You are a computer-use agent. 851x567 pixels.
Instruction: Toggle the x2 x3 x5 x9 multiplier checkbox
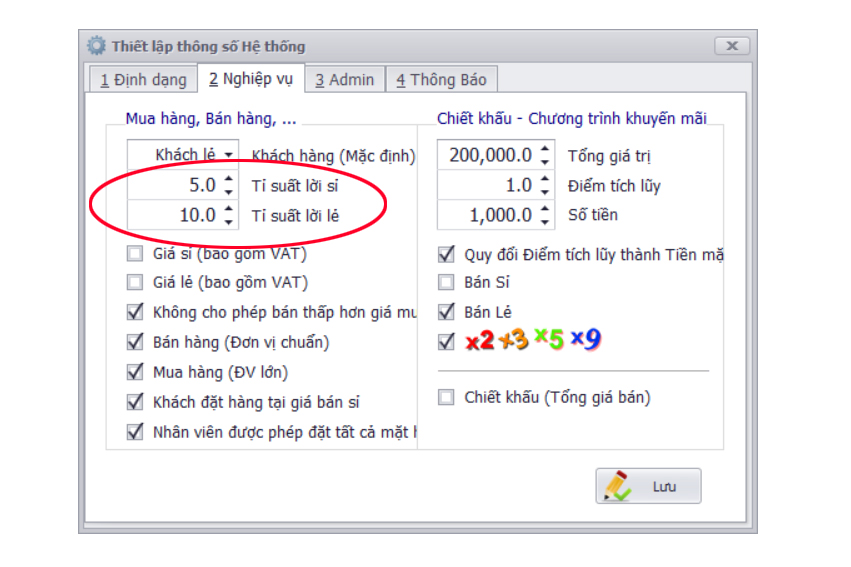coord(446,342)
